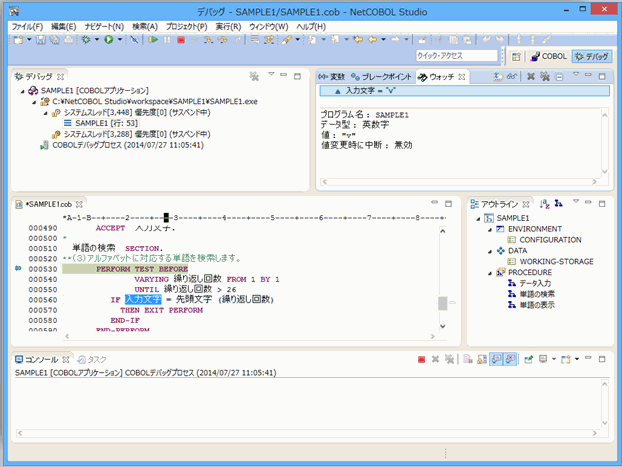Image resolution: width=622 pixels, height=467 pixels.
Task: Click the Print toolbar icon
Action: pos(69,40)
